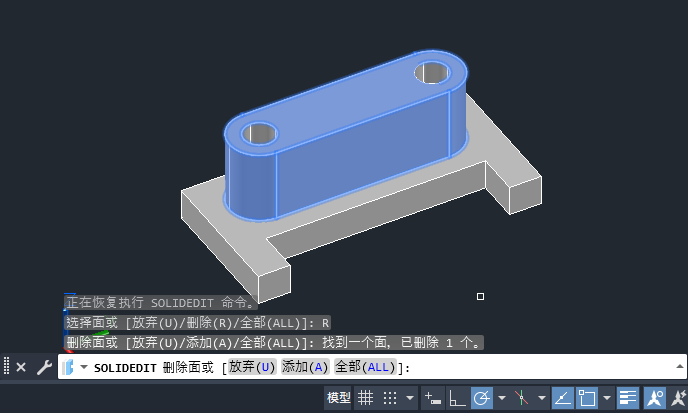Expand command history with up arrow

click(x=680, y=366)
